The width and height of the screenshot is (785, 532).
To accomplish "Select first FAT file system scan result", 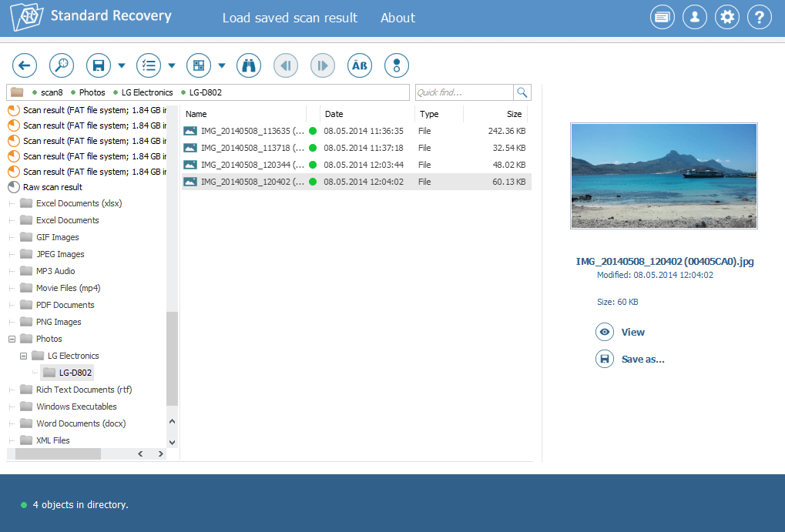I will click(x=95, y=110).
